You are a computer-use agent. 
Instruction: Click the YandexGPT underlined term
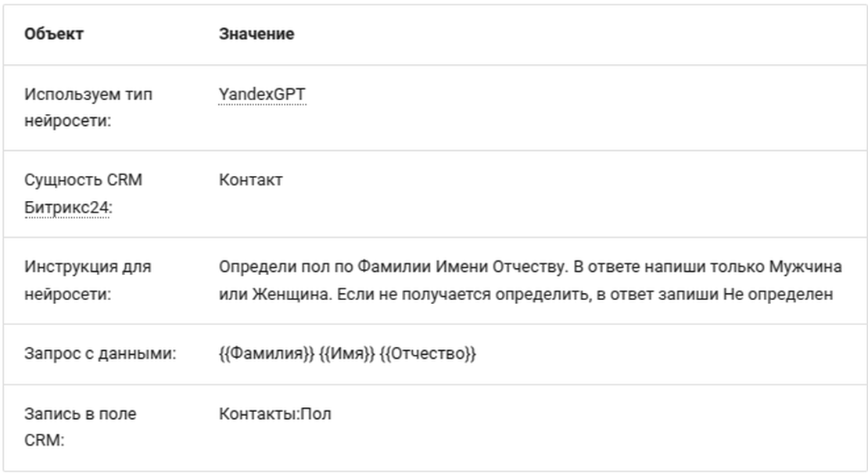tap(262, 95)
